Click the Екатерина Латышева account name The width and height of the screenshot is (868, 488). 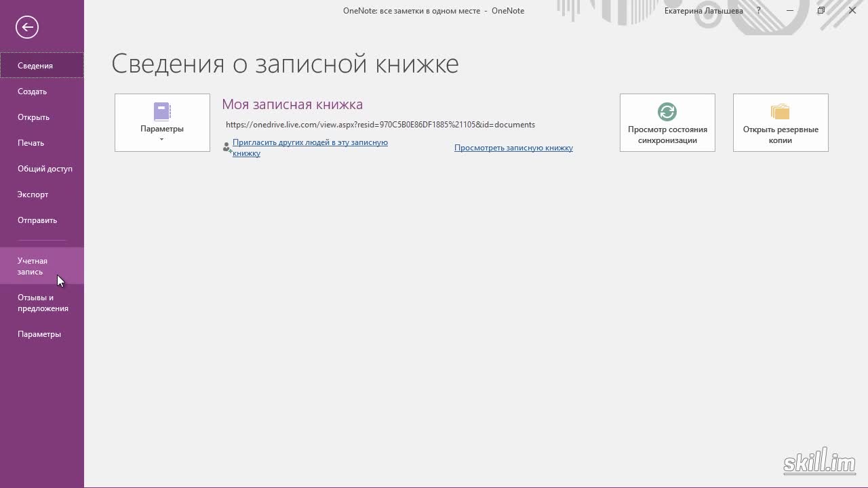pyautogui.click(x=704, y=11)
